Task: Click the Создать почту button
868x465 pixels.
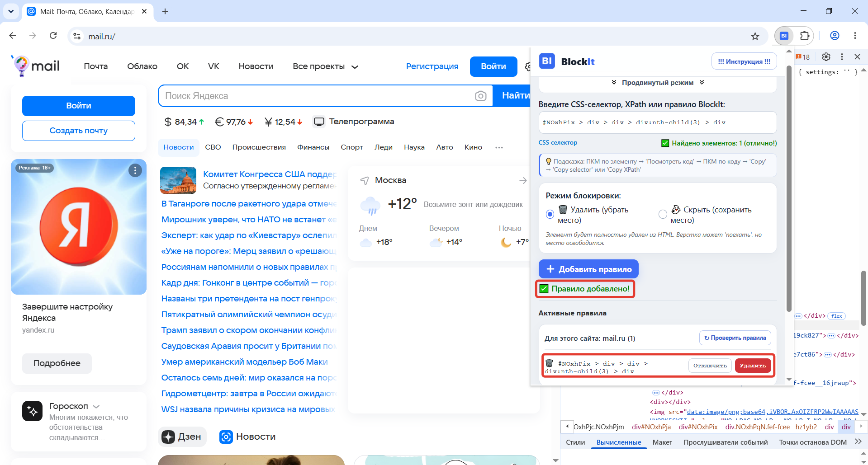Action: [x=79, y=131]
